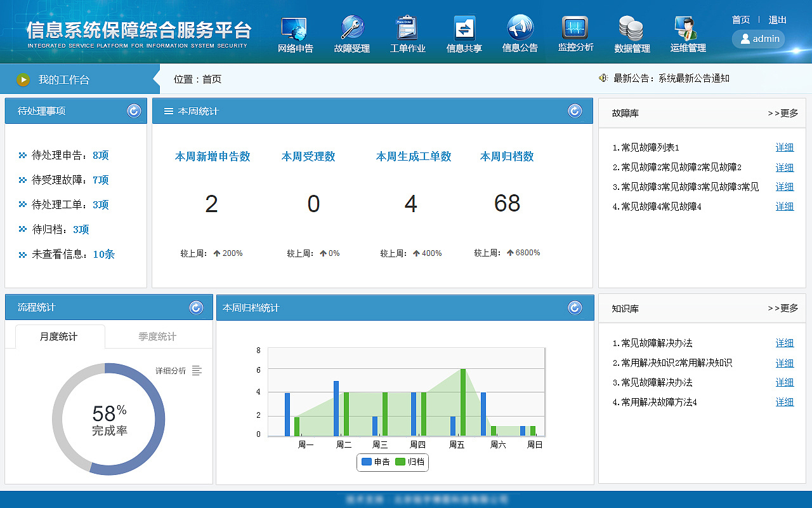This screenshot has width=812, height=508.
Task: Open the 待处理申告 8项 link
Action: (101, 155)
